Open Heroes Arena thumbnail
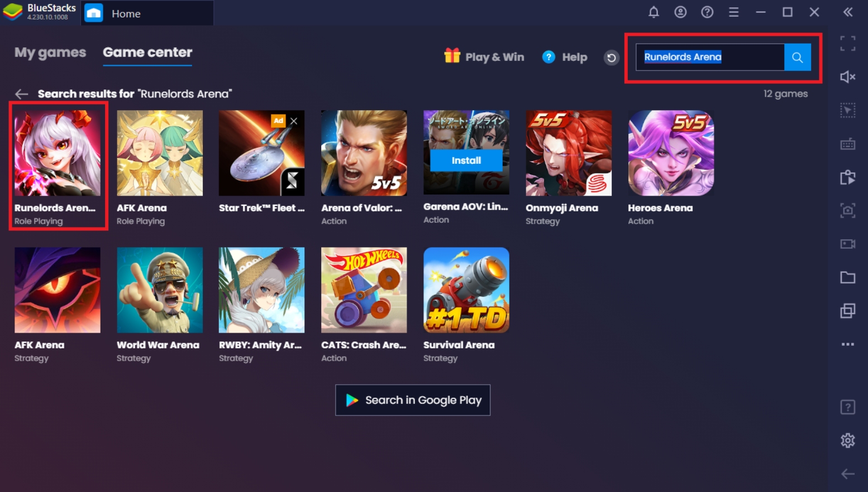 [x=671, y=153]
